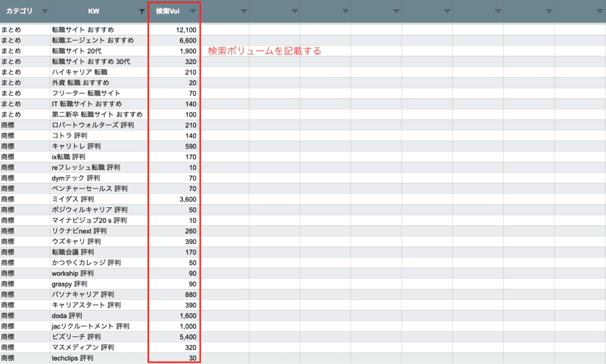The width and height of the screenshot is (606, 364).
Task: Select the cell ロバートウォルターズ 評判
Action: (x=99, y=125)
